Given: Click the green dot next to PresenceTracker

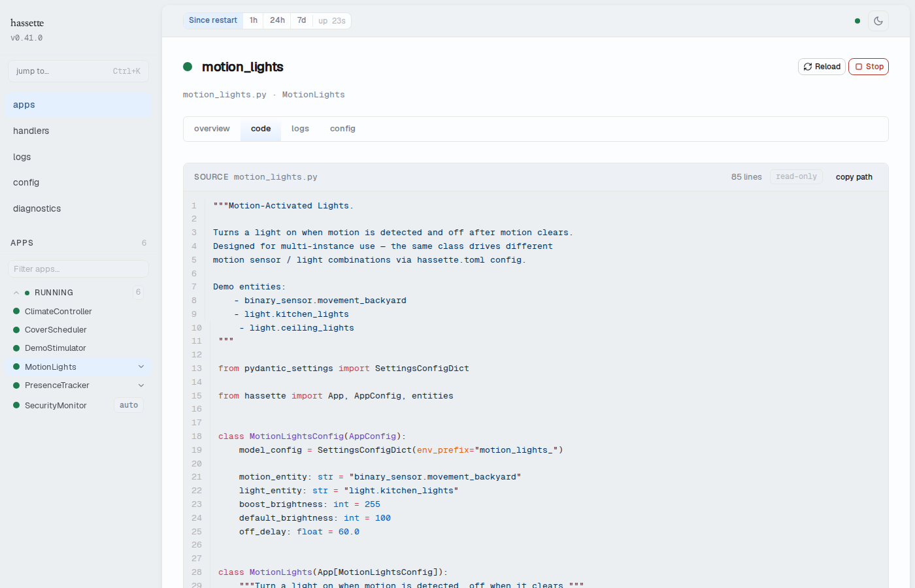Looking at the screenshot, I should [16, 385].
